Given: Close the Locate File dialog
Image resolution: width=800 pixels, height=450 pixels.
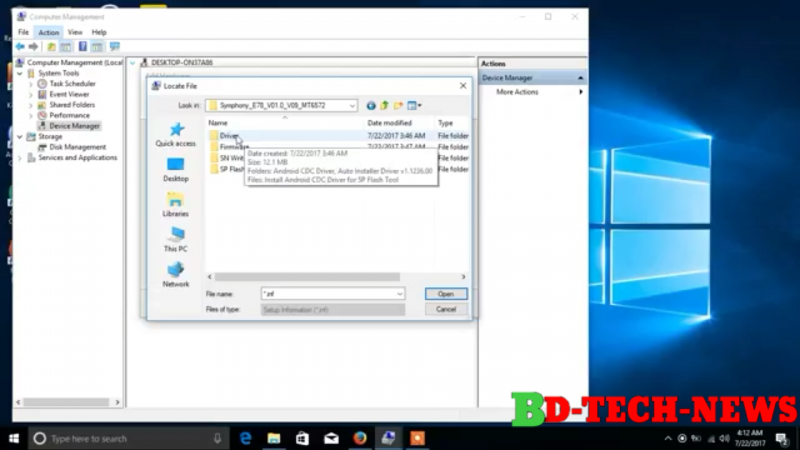Looking at the screenshot, I should pyautogui.click(x=463, y=86).
